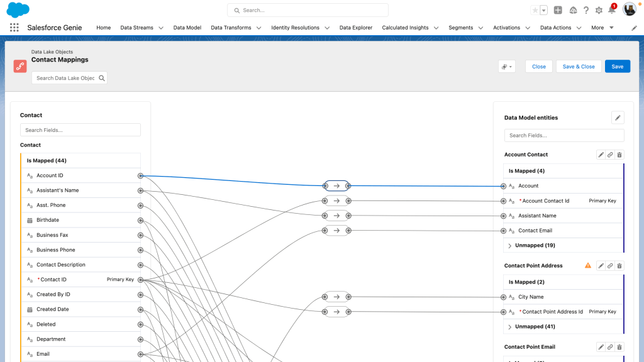Click link icon for Contact Point Address
The width and height of the screenshot is (644, 362).
pos(610,266)
